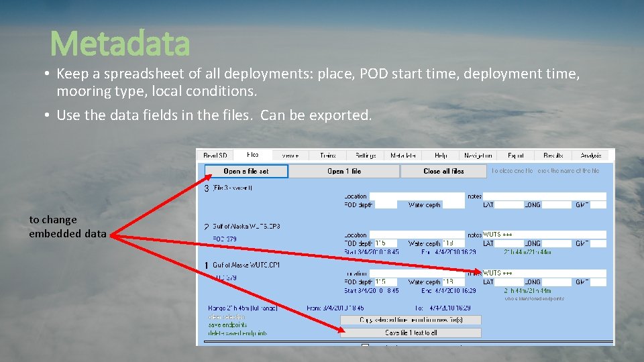Click the Water depth field of file 1
Screen dimensions: 644x362
(453, 282)
